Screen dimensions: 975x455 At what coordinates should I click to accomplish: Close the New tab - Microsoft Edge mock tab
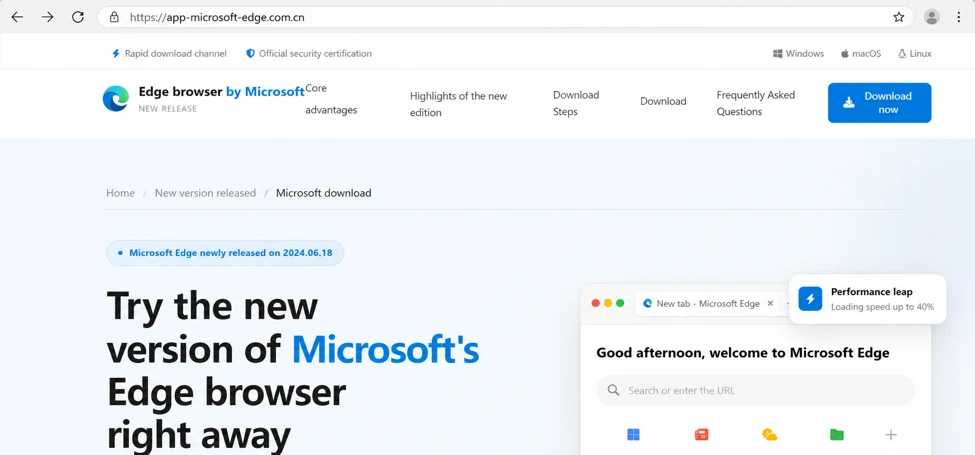[x=770, y=303]
